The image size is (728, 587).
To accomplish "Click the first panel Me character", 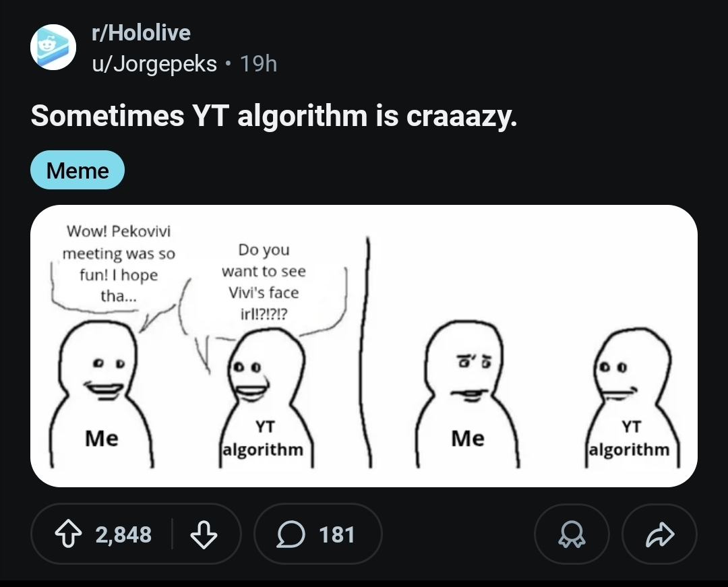I will (x=100, y=394).
